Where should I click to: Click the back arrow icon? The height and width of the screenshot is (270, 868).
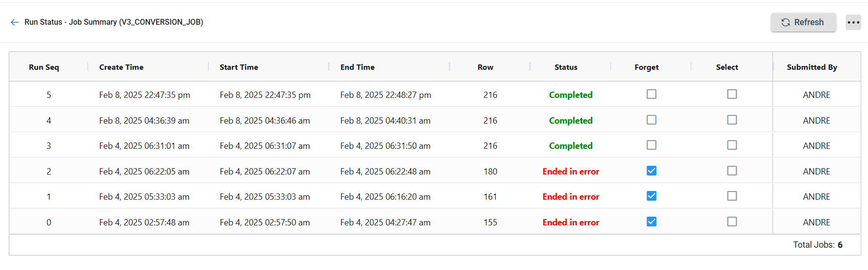click(x=15, y=22)
